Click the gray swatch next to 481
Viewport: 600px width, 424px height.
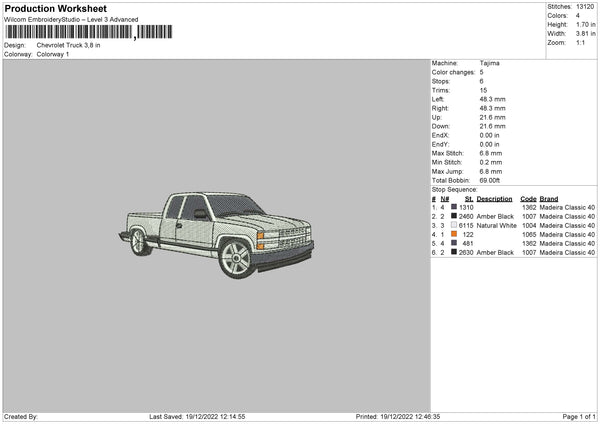pos(454,243)
